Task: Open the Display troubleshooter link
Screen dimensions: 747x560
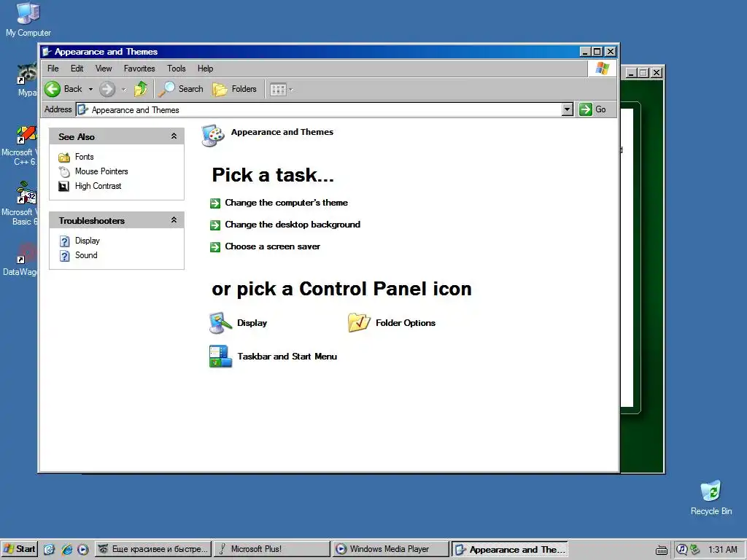Action: 88,241
